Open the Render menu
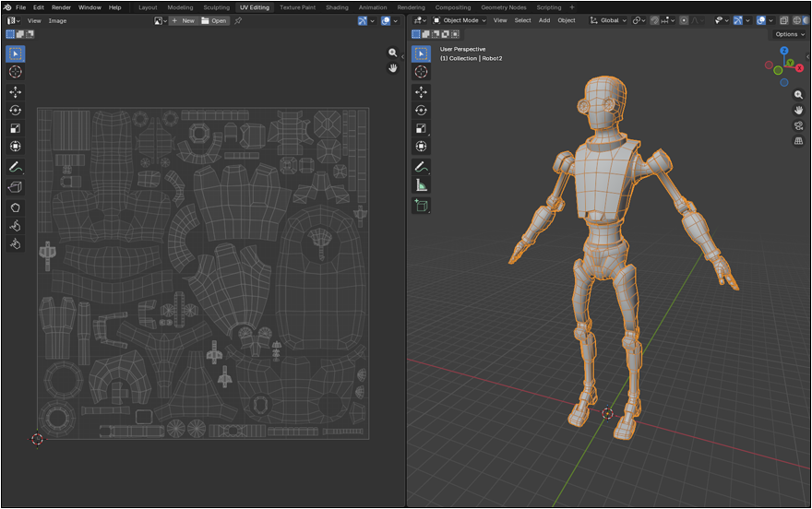Screen dimensions: 812x509 [61, 7]
